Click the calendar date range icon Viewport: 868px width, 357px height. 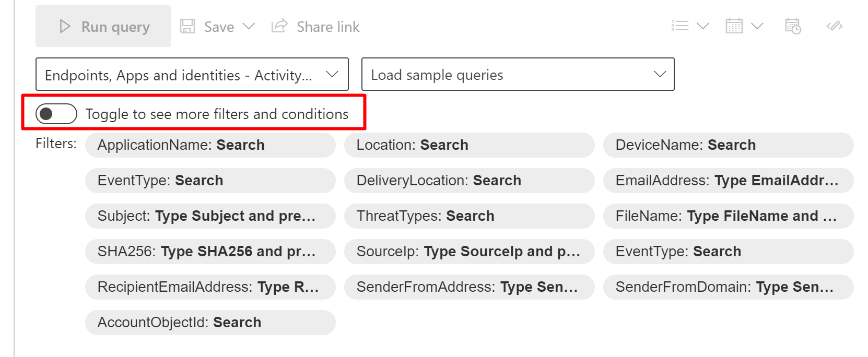coord(734,26)
